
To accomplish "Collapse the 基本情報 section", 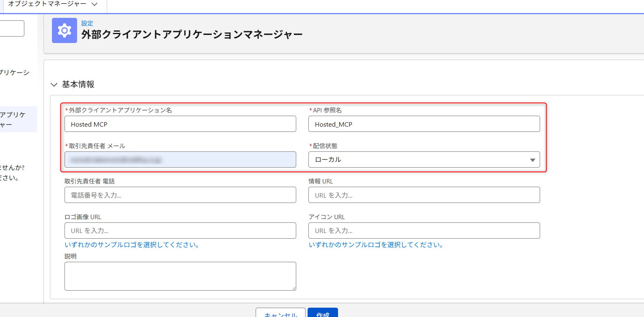I will click(54, 84).
